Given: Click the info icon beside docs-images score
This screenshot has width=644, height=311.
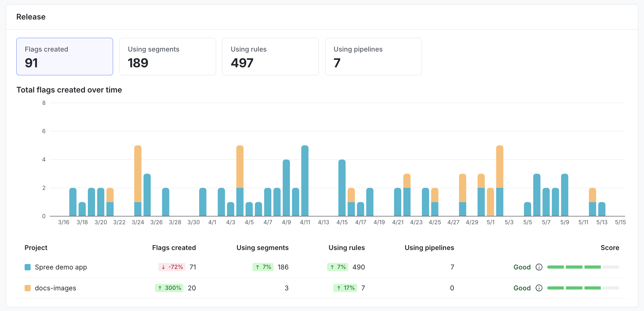Looking at the screenshot, I should (539, 288).
